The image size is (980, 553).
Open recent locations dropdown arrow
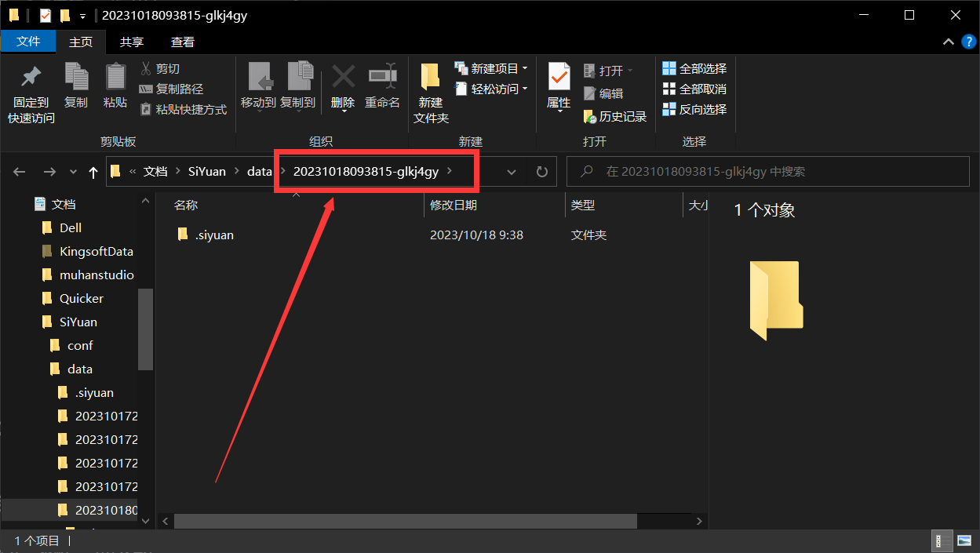(73, 172)
